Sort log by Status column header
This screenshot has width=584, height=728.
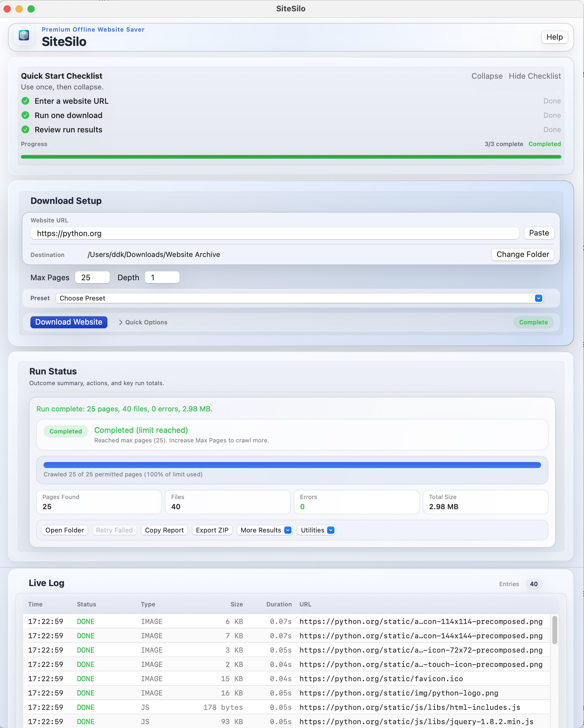pos(86,604)
